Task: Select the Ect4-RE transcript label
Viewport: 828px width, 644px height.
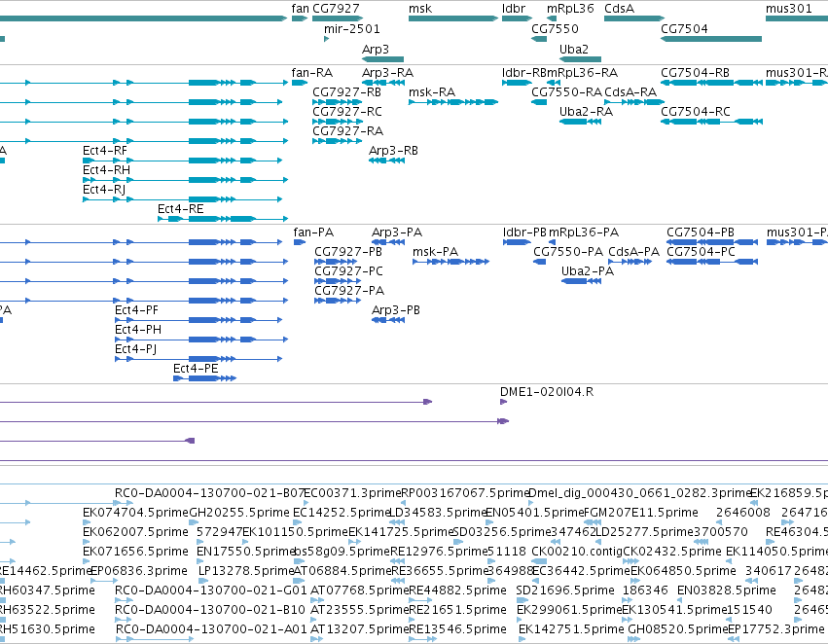Action: pos(181,209)
